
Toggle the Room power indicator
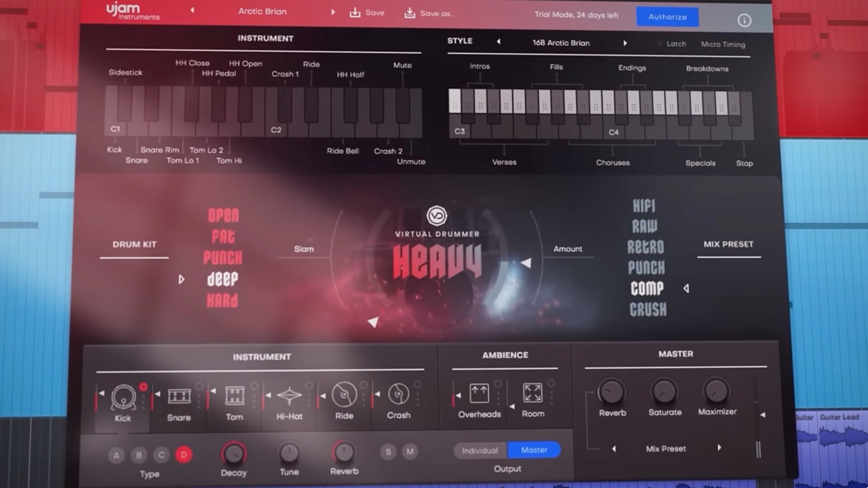(551, 383)
